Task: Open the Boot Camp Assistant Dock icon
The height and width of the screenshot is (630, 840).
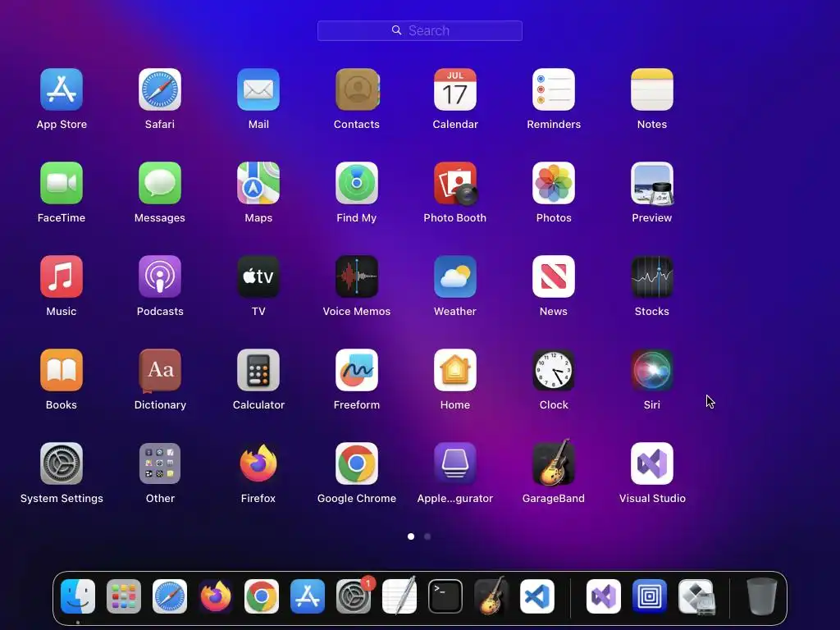Action: click(696, 596)
